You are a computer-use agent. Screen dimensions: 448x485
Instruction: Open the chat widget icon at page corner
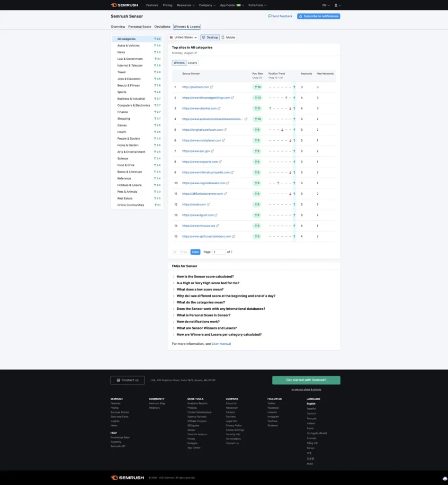(x=445, y=479)
